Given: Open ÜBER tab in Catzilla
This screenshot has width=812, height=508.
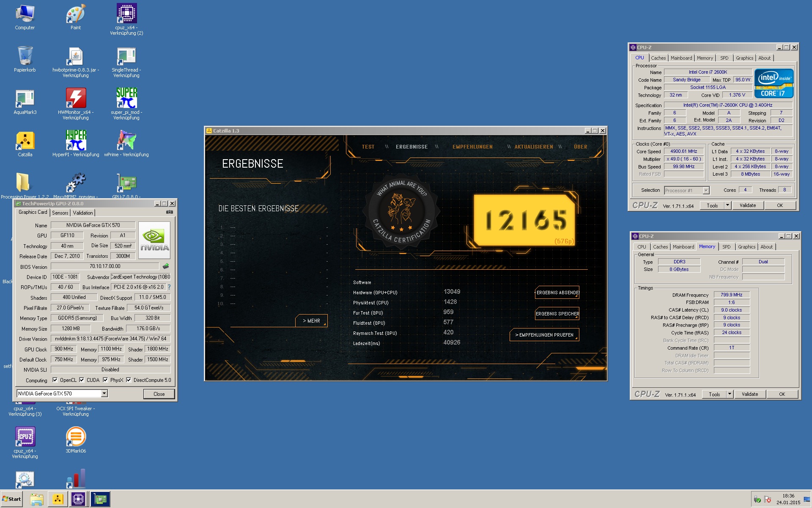Looking at the screenshot, I should pyautogui.click(x=581, y=147).
